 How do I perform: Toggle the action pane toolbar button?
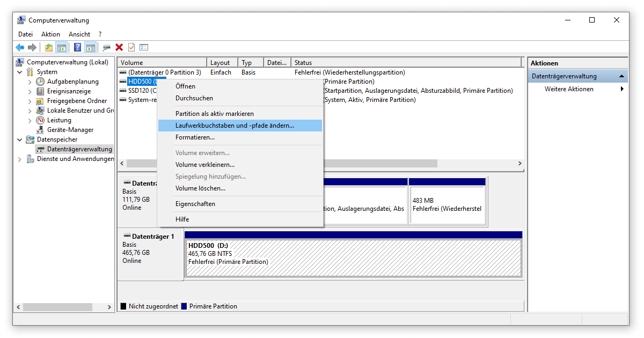90,47
